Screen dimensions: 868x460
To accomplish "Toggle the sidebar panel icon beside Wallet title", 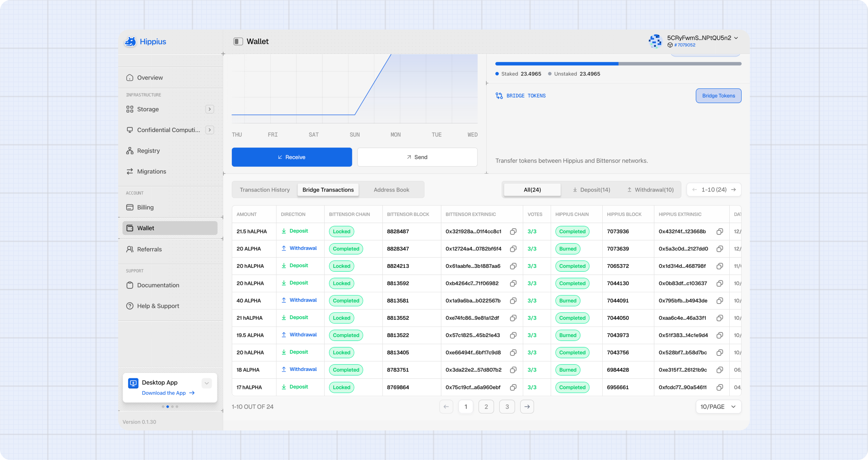I will (x=238, y=41).
